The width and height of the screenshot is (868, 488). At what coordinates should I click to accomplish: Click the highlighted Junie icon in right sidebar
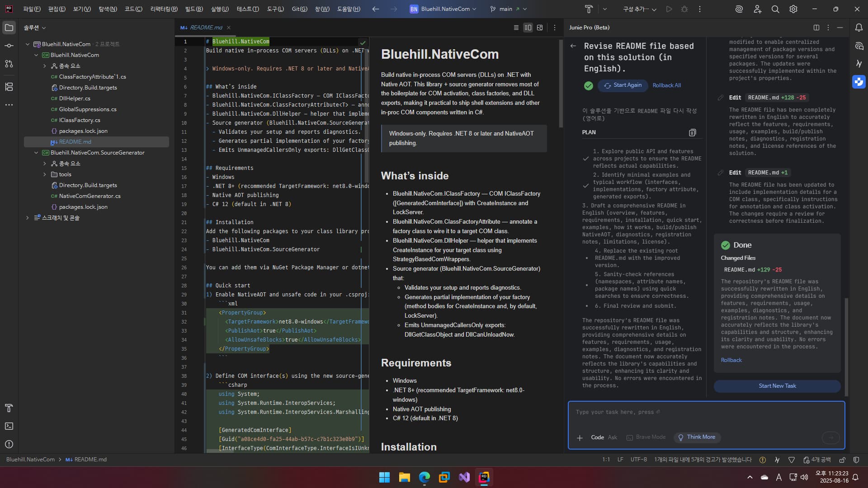(x=859, y=82)
